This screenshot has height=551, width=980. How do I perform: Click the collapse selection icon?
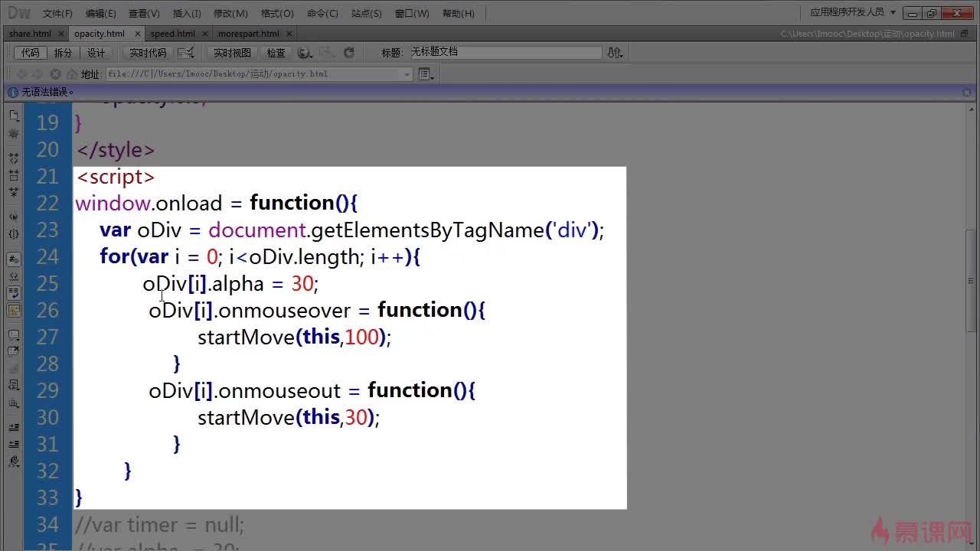(x=14, y=175)
